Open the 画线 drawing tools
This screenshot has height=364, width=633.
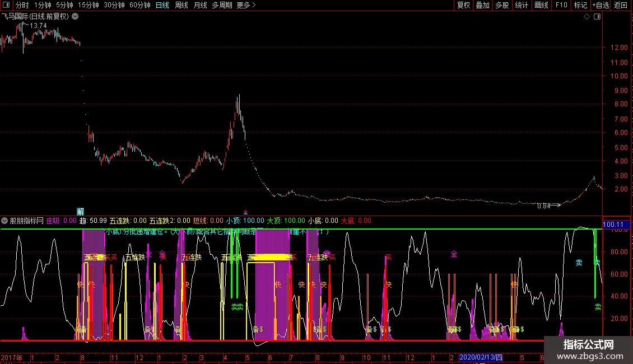click(541, 6)
